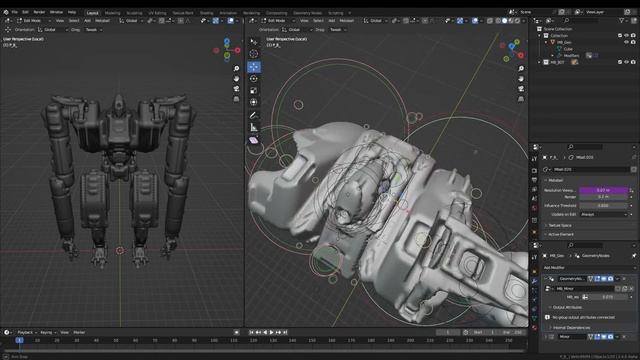Remove the GeometryNodes modifier with X
Screen dimensions: 640x360
coord(625,279)
